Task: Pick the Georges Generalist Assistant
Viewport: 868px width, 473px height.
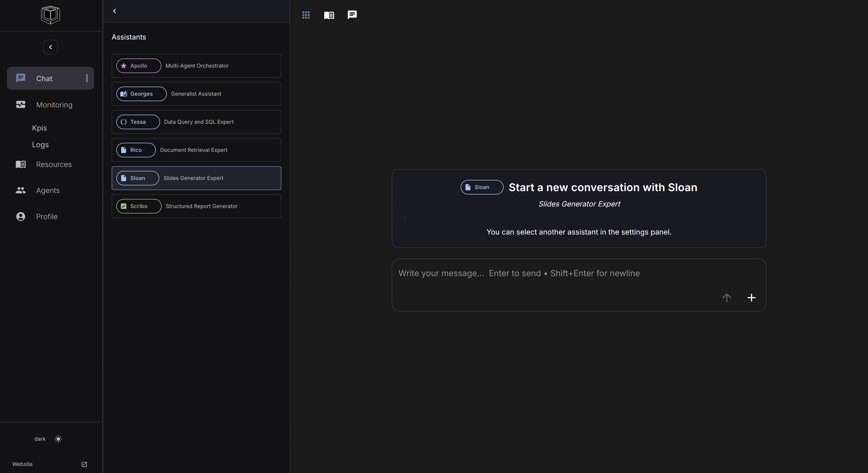Action: [x=197, y=94]
